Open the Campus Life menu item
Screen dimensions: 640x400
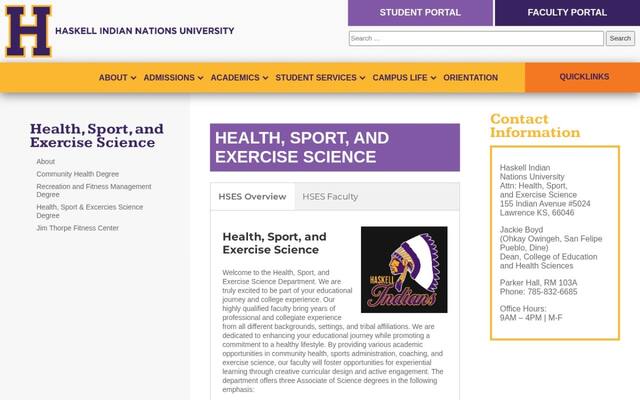pyautogui.click(x=400, y=78)
